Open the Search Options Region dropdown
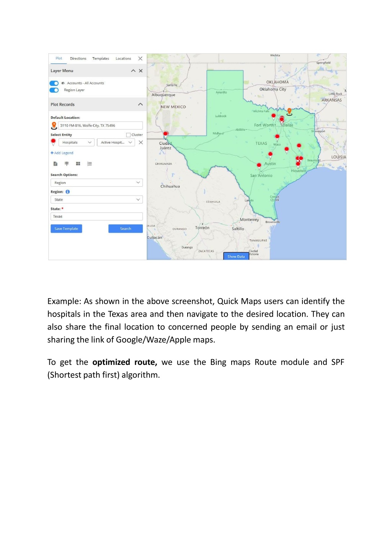Image resolution: width=392 pixels, height=555 pixels. [96, 183]
